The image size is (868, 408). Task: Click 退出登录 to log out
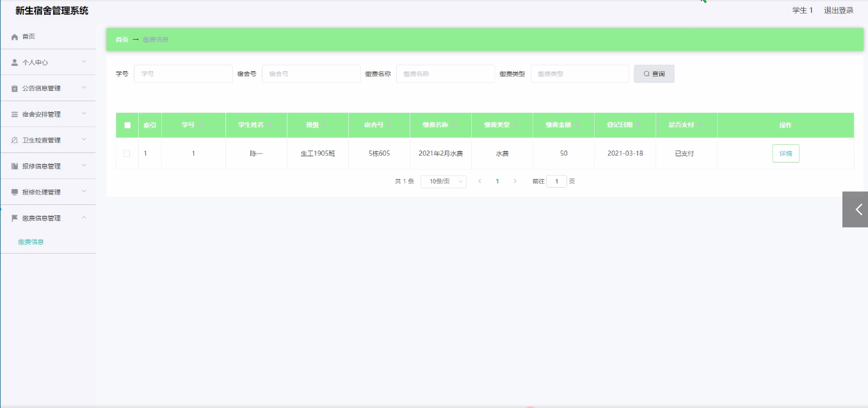pyautogui.click(x=839, y=10)
